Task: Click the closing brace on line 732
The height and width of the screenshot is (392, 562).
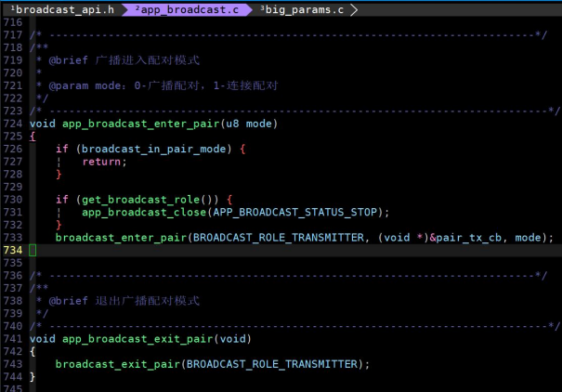Action: coord(59,225)
